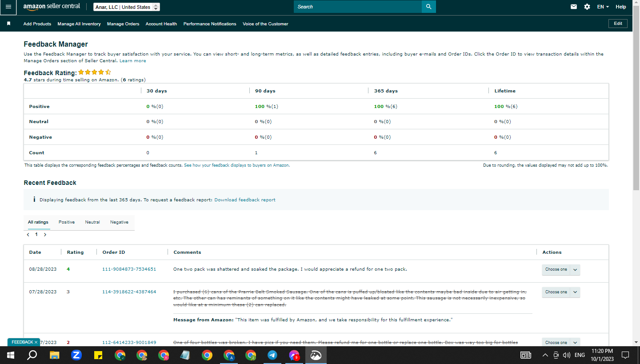Click the Learn more link
Viewport: 640px width, 364px height.
[x=132, y=61]
